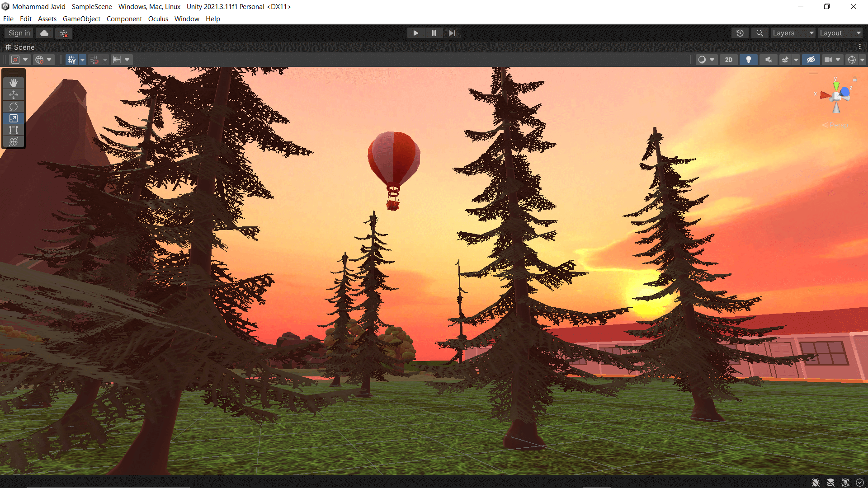Select the Rotate tool
This screenshot has height=488, width=868.
(14, 106)
